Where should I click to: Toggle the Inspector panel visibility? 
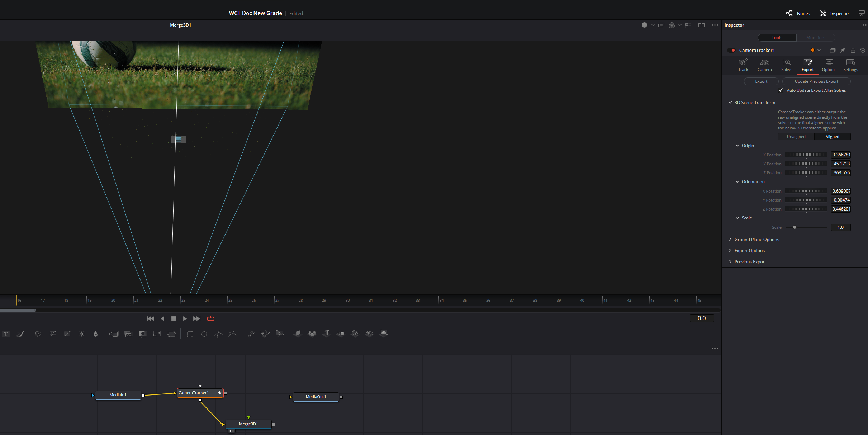pos(835,13)
